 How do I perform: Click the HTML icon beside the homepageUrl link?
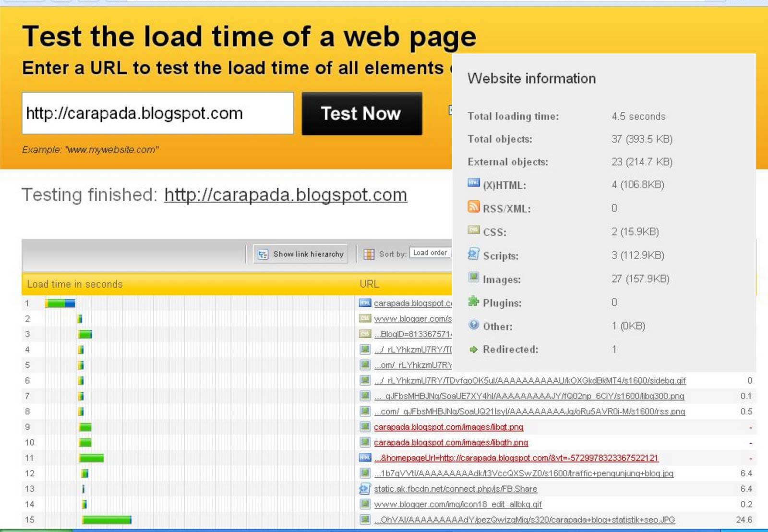click(x=365, y=458)
